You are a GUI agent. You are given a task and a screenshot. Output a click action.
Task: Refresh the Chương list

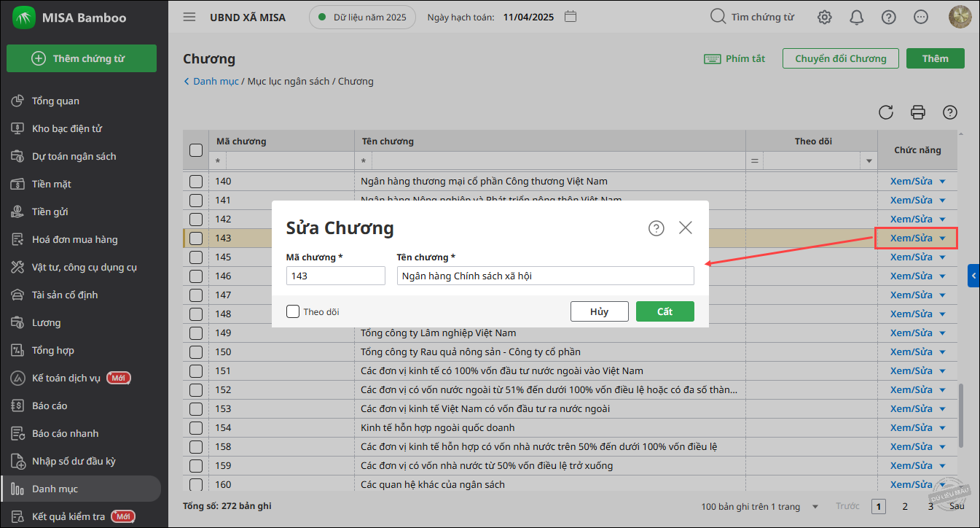(886, 112)
